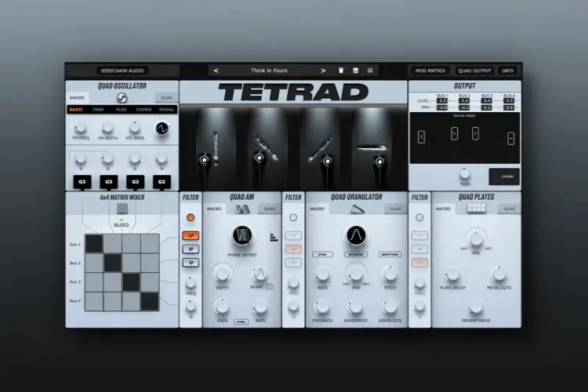Open the QUAD OUTPUT panel
The width and height of the screenshot is (588, 392).
click(x=474, y=71)
